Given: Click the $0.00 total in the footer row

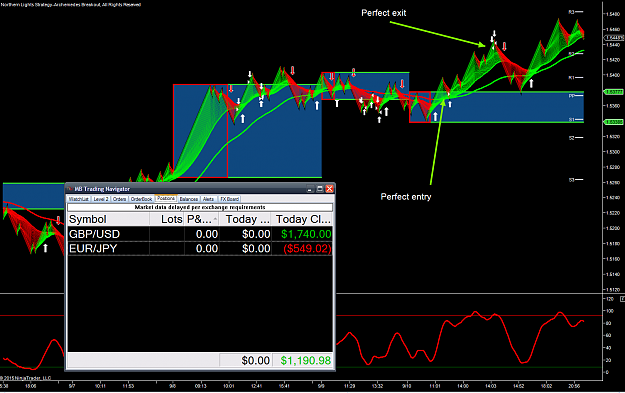Looking at the screenshot, I should 256,360.
